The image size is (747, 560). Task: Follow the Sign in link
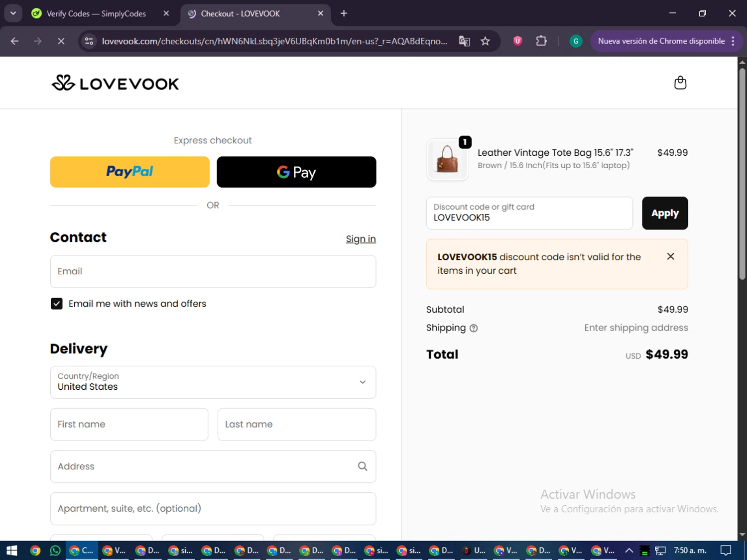[x=361, y=239]
